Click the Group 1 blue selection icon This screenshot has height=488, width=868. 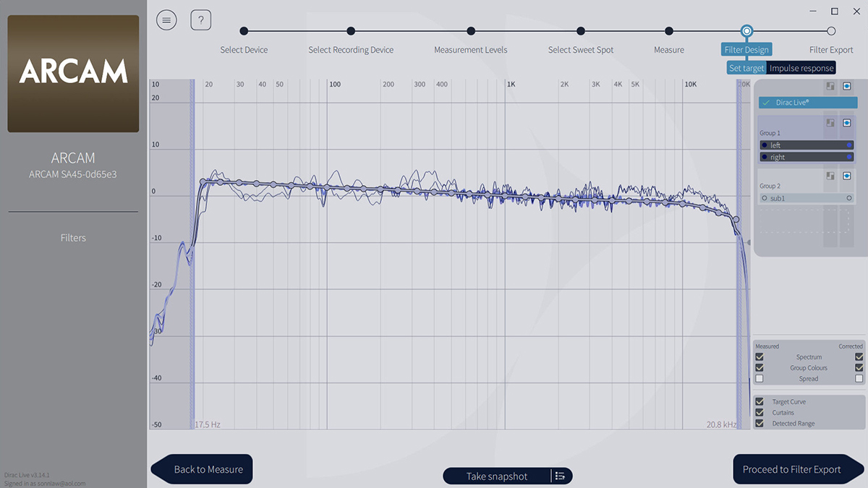click(x=846, y=123)
